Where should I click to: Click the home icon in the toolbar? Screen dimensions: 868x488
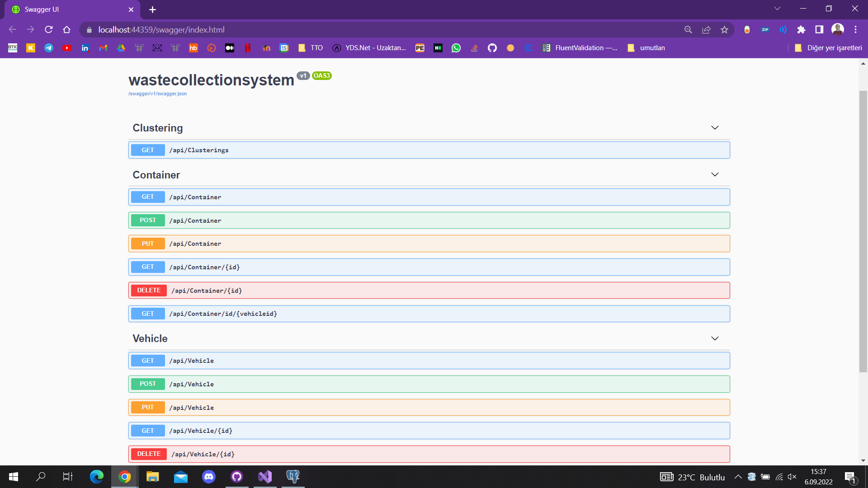[x=67, y=30]
